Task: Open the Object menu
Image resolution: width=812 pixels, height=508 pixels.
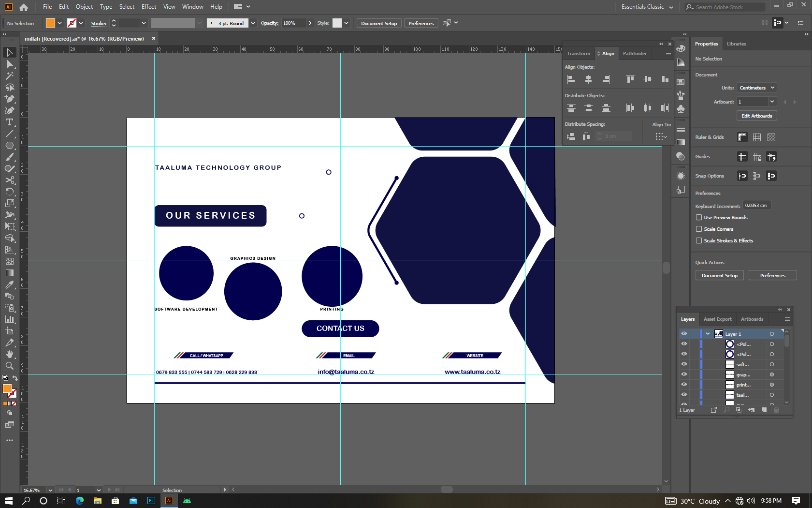Action: tap(84, 7)
